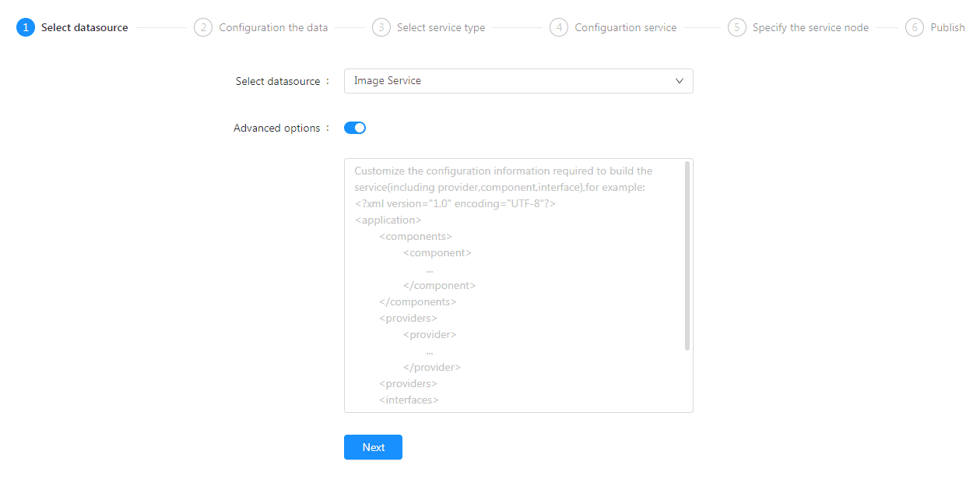Image resolution: width=980 pixels, height=497 pixels.
Task: Click the step 4 number circle
Action: tap(559, 27)
